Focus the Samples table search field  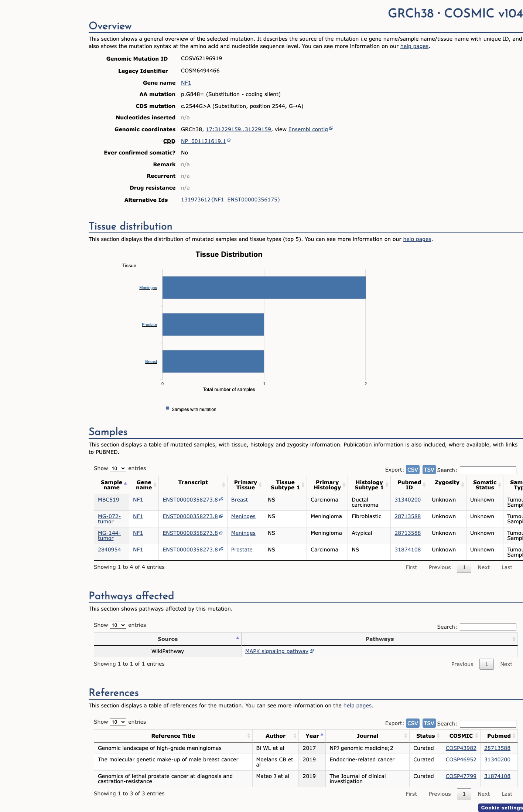(488, 470)
